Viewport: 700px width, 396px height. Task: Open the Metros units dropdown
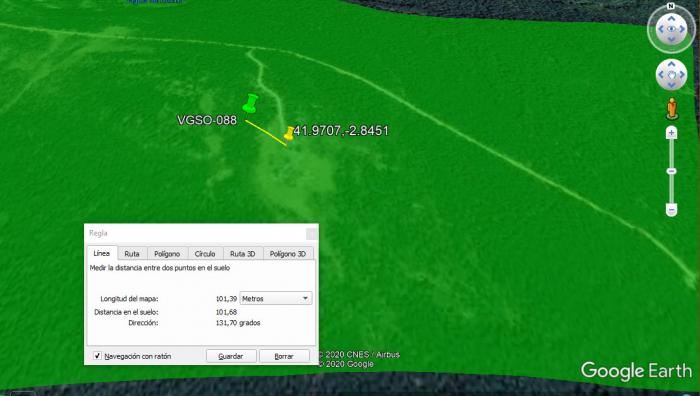(x=276, y=298)
